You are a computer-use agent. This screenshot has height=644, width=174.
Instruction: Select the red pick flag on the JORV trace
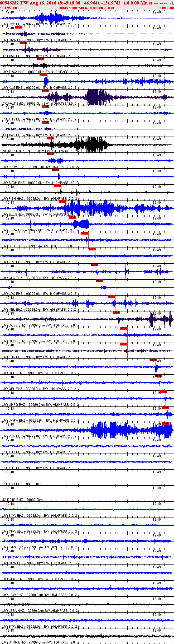50,154
